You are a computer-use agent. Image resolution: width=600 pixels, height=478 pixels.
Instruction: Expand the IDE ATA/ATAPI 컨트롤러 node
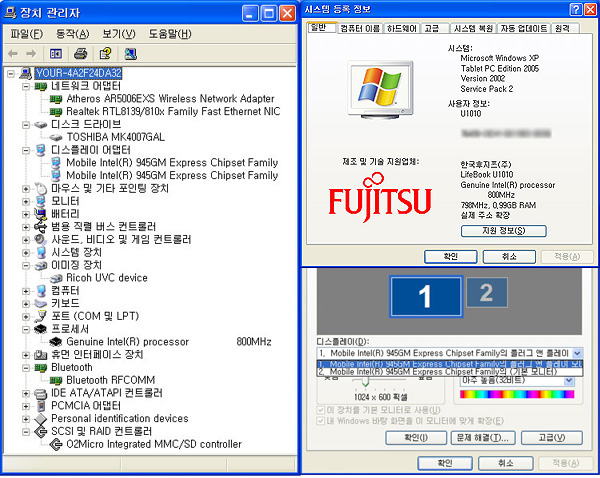click(x=26, y=393)
